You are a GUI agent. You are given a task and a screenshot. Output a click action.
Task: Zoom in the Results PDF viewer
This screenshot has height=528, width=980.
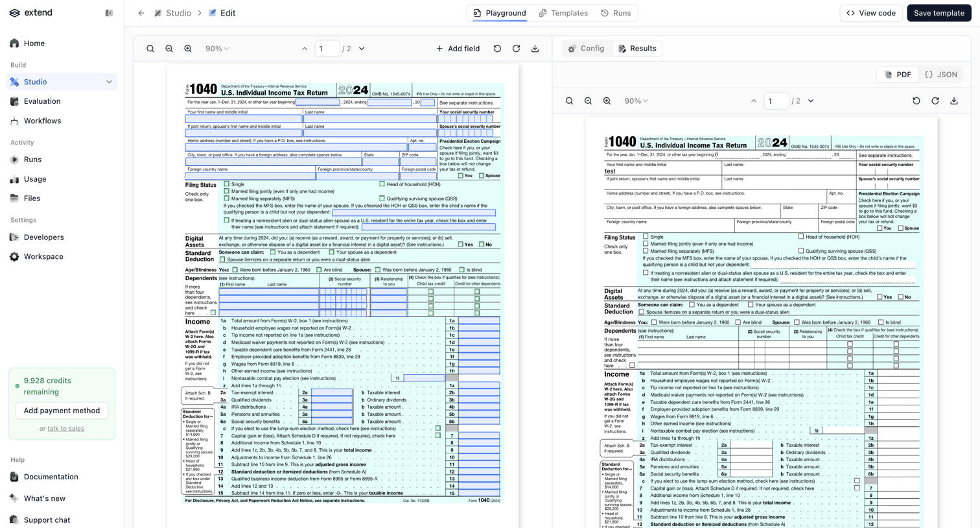607,101
